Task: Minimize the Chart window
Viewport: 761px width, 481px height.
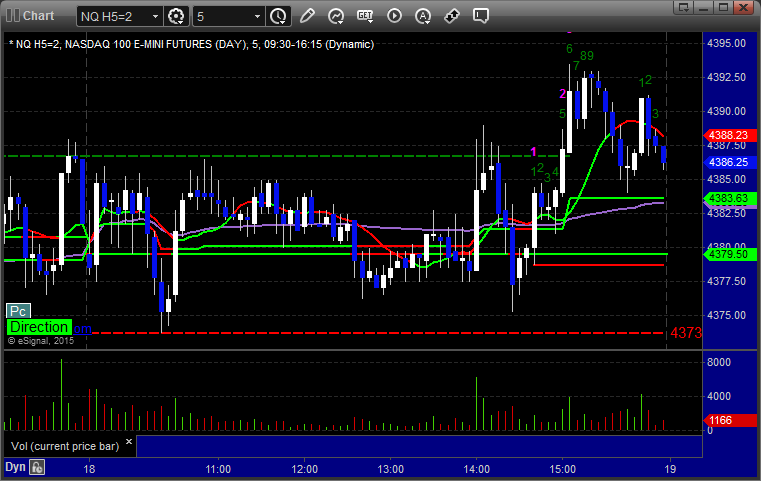Action: pos(704,7)
